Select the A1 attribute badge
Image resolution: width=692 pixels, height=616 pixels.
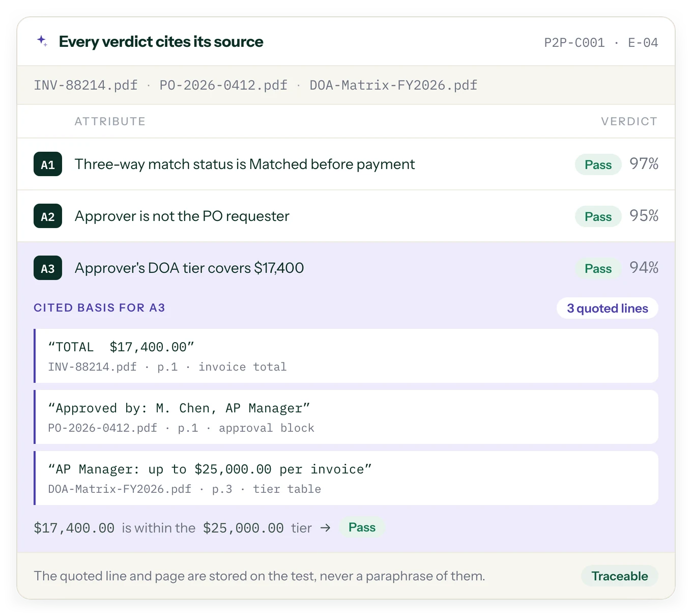pyautogui.click(x=48, y=164)
